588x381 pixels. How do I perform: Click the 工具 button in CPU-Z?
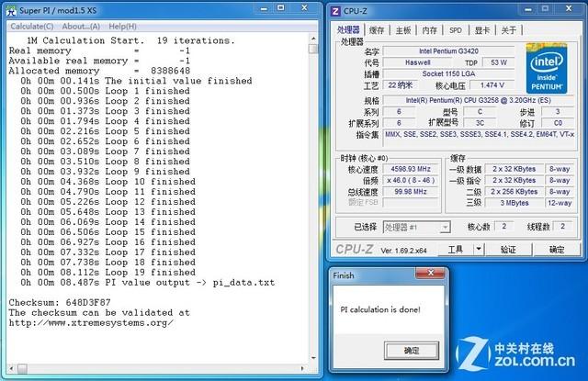(456, 250)
